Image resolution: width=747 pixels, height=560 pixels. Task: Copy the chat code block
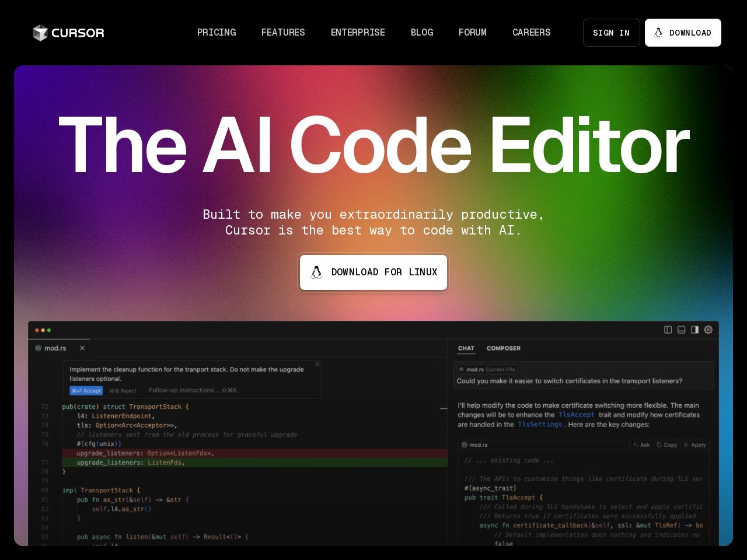tap(666, 444)
